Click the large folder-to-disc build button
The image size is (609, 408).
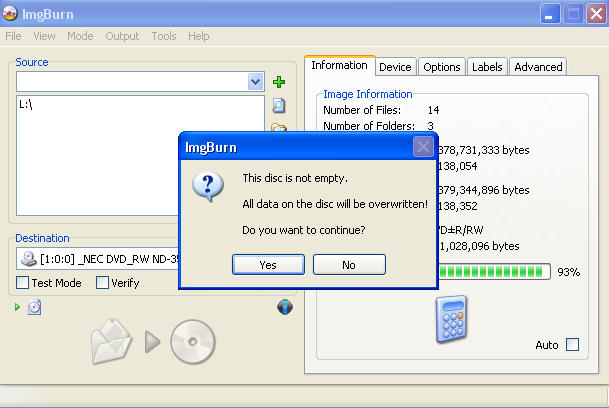point(153,342)
